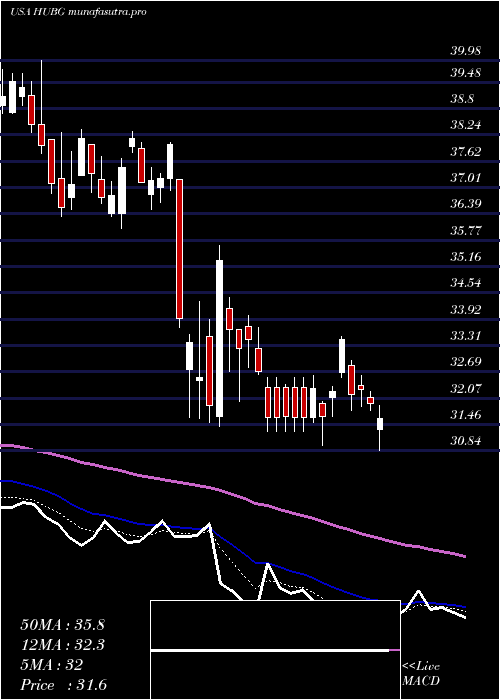500x700 pixels.
Task: Click the 38.24 price axis label
Action: tap(466, 125)
